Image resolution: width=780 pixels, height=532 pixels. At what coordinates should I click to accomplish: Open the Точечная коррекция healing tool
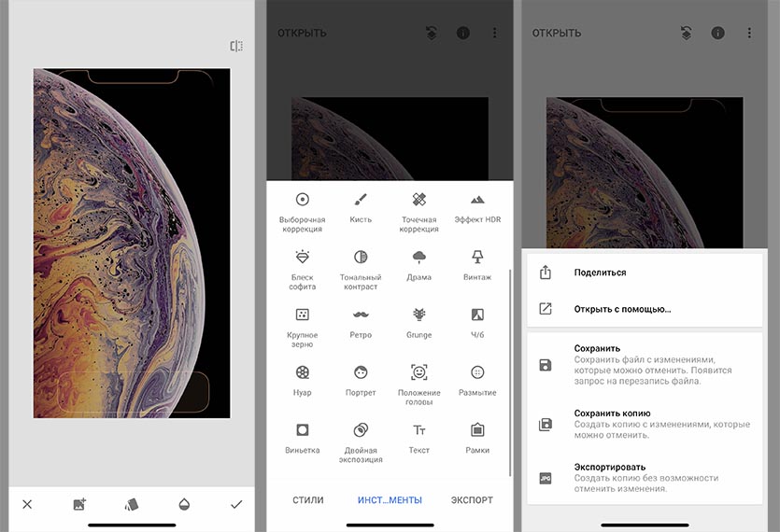tap(418, 212)
